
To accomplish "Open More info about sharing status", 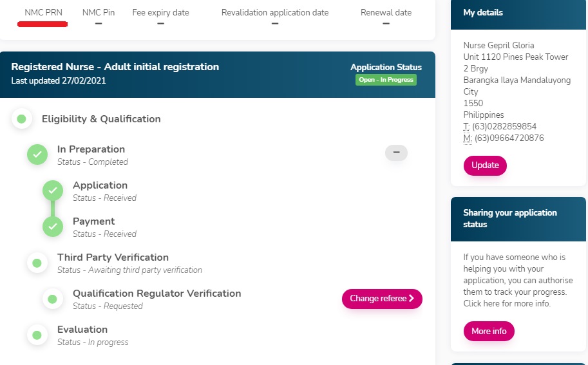I will coord(489,331).
